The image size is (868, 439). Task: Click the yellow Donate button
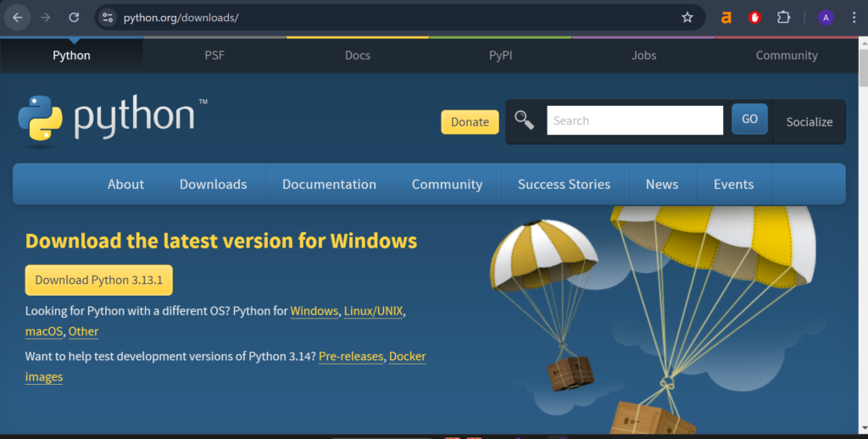pos(470,122)
